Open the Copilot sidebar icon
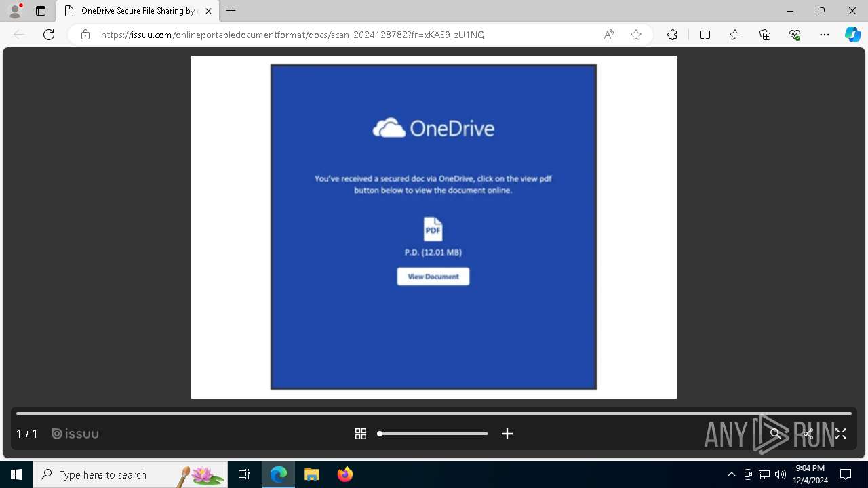Image resolution: width=868 pixels, height=488 pixels. 852,35
